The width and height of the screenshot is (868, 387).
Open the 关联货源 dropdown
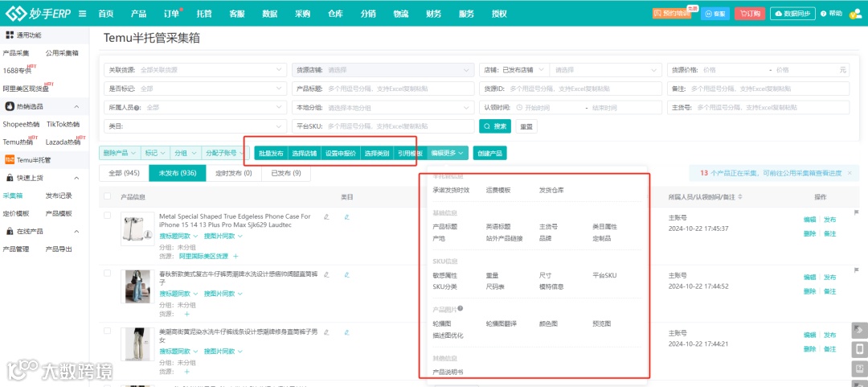pyautogui.click(x=195, y=70)
